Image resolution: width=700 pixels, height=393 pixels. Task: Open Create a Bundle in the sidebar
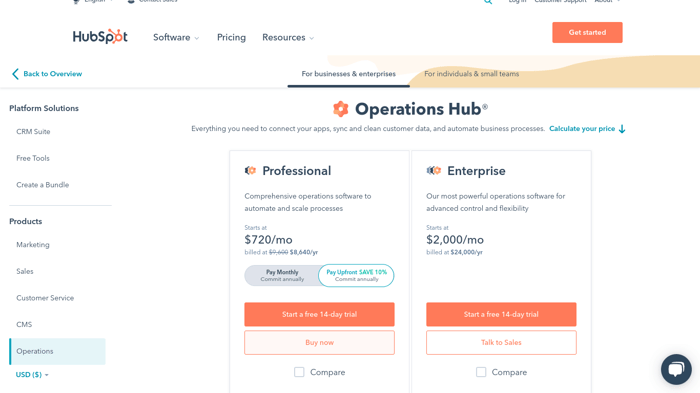(x=43, y=185)
